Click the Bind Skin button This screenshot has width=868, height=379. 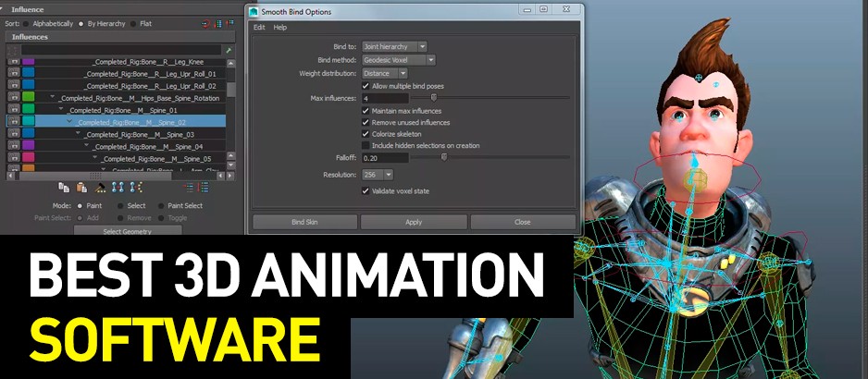coord(304,222)
